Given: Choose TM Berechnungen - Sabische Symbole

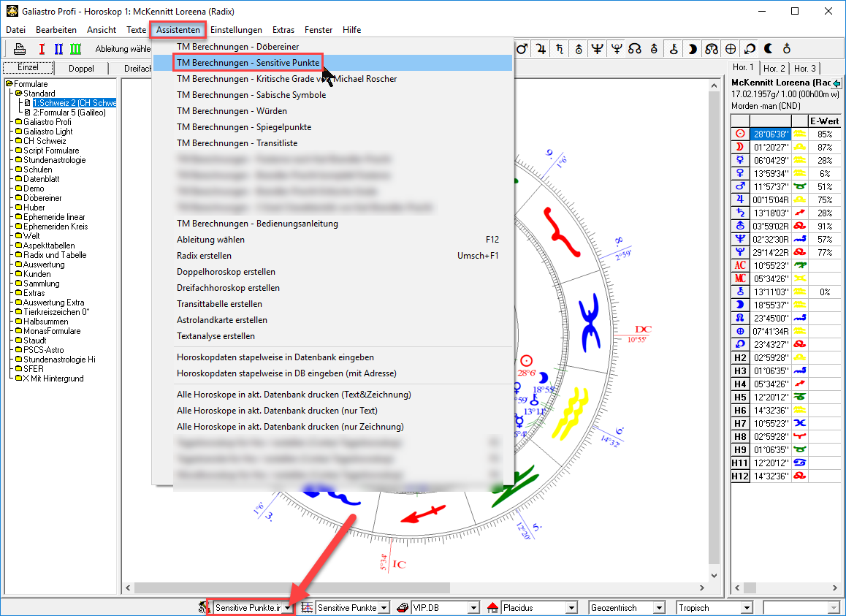Looking at the screenshot, I should tap(251, 95).
